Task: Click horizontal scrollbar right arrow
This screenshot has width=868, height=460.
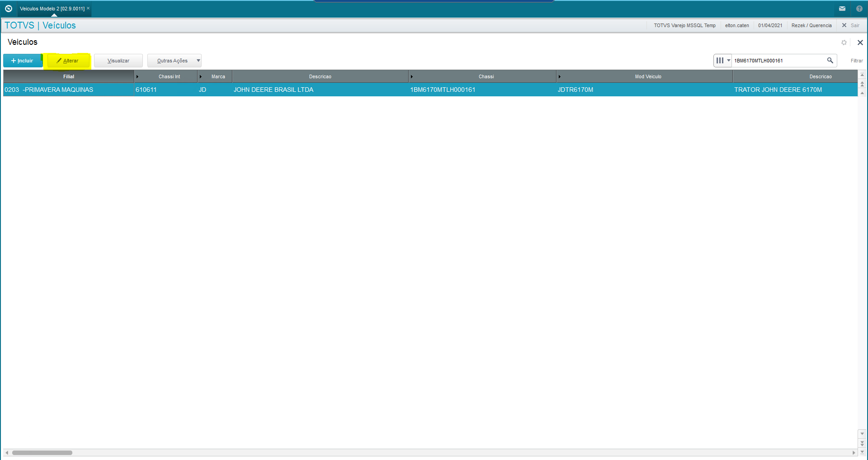Action: (854, 452)
